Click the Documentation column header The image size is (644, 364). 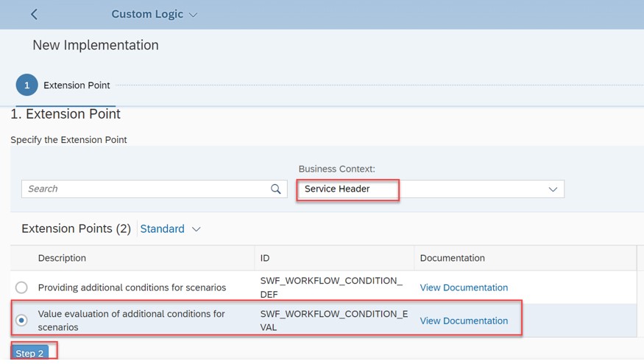(452, 258)
